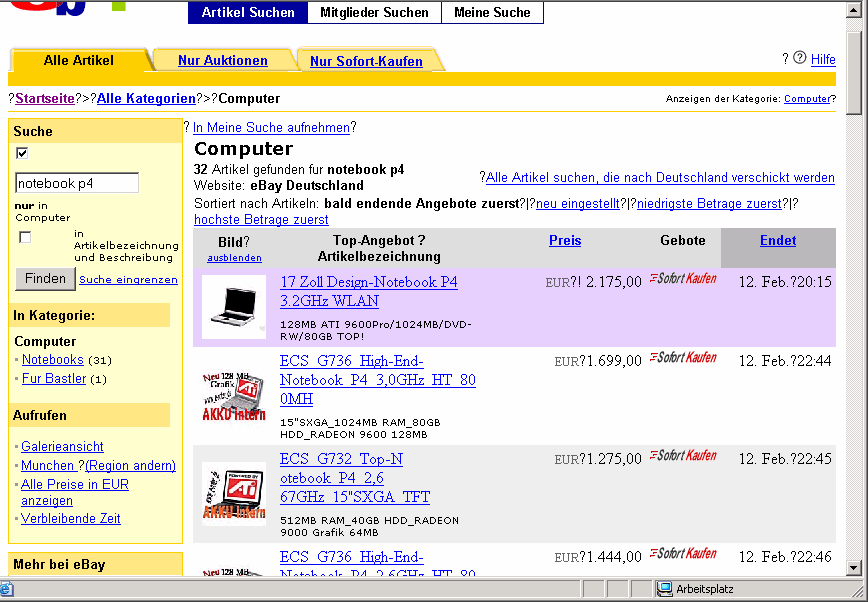Click Alle Preise in EUR anzeigen link
Screen dimensions: 868x602
click(75, 492)
